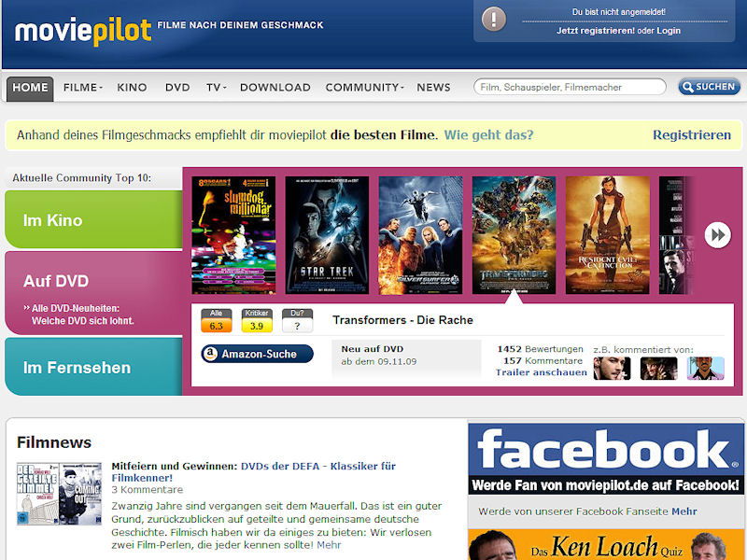Click the 'Kritiker' 3.9 rating badge
This screenshot has width=747, height=560.
(257, 320)
